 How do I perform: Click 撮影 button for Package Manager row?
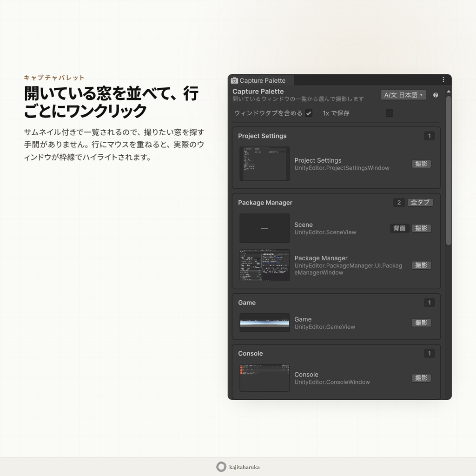pos(421,265)
